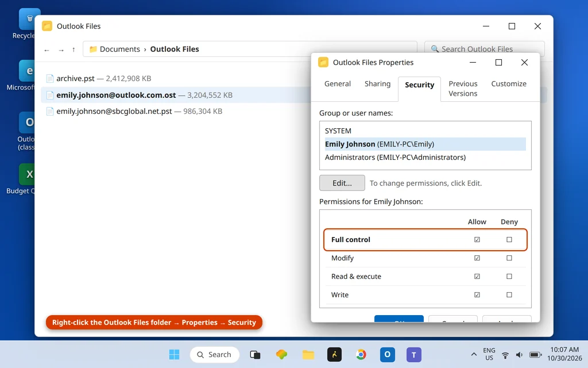Open the clock and date in the taskbar
588x368 pixels.
(x=564, y=354)
